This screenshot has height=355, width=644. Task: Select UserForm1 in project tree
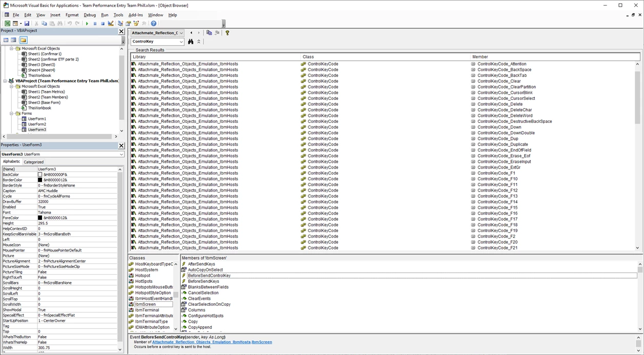(x=37, y=119)
